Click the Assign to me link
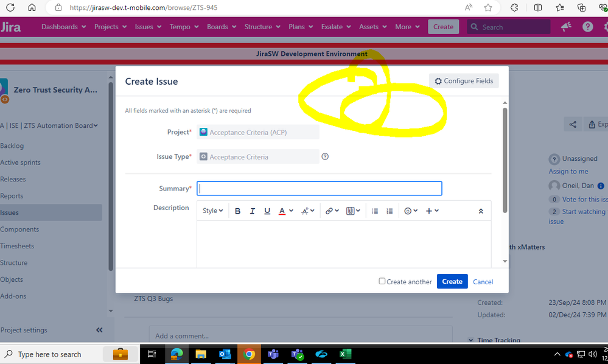This screenshot has height=364, width=608. click(568, 171)
